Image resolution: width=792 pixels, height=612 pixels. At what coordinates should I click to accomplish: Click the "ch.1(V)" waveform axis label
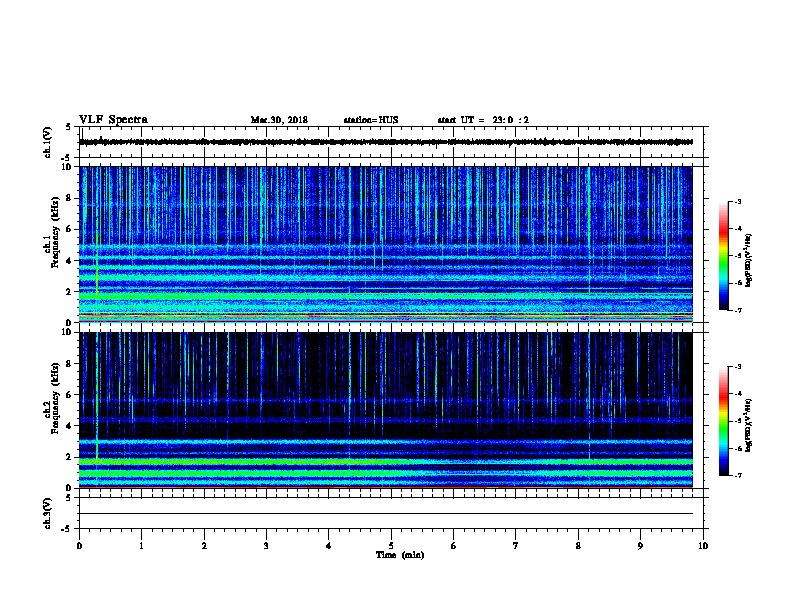[x=48, y=142]
